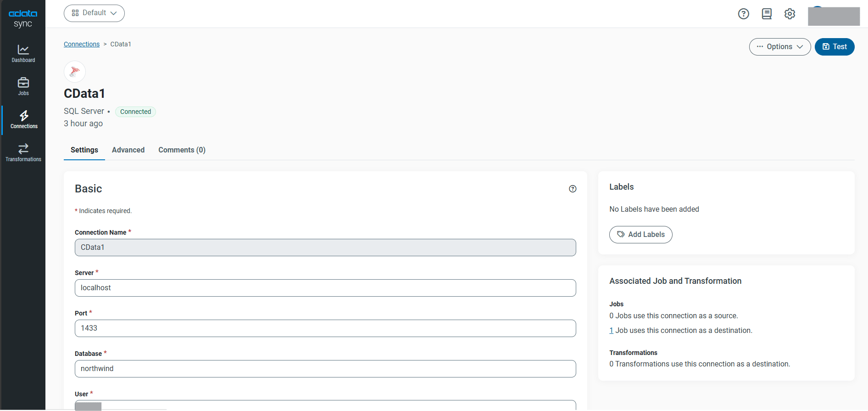Open the Dashboard from the sidebar
Image resolution: width=868 pixels, height=411 pixels.
click(23, 53)
